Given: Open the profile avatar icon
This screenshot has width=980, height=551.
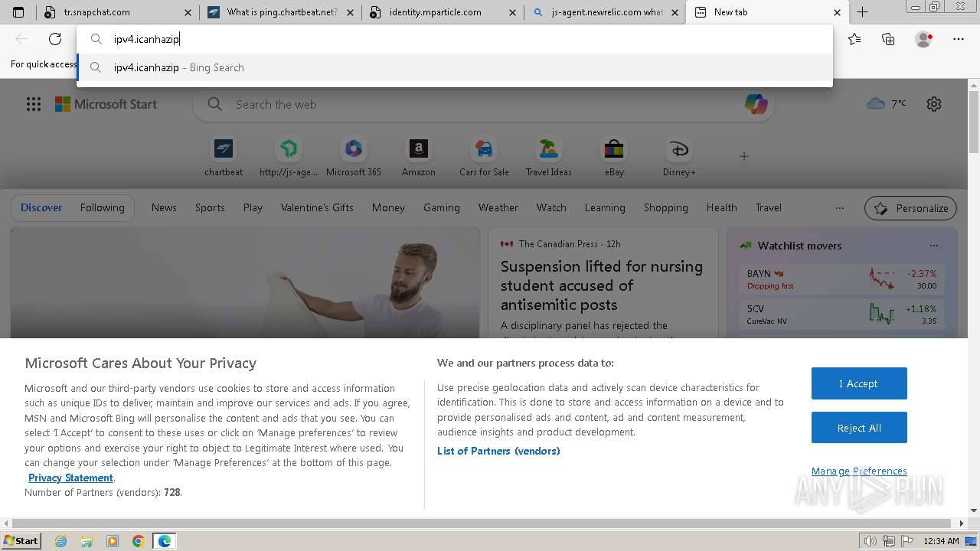Looking at the screenshot, I should [x=923, y=39].
